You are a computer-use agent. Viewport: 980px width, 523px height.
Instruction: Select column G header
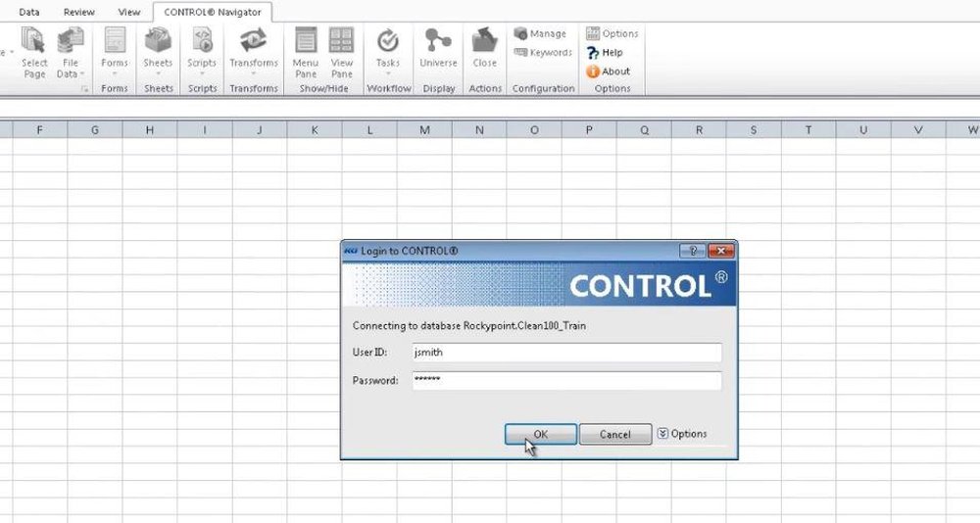point(94,130)
